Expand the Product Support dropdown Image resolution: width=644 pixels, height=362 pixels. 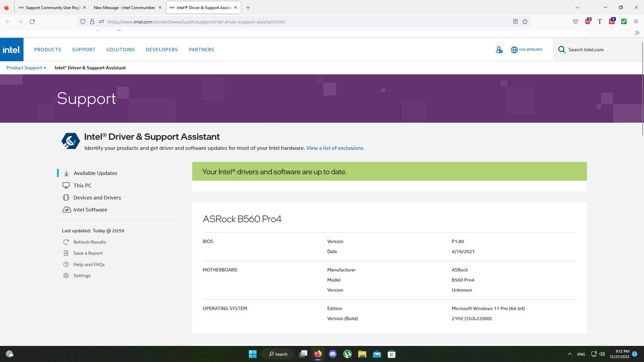click(26, 67)
